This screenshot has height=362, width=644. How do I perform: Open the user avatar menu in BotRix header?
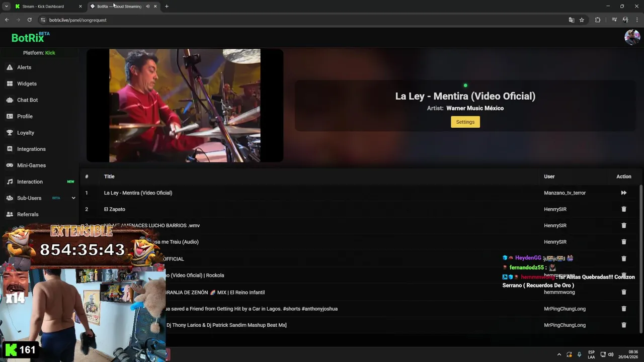[632, 37]
